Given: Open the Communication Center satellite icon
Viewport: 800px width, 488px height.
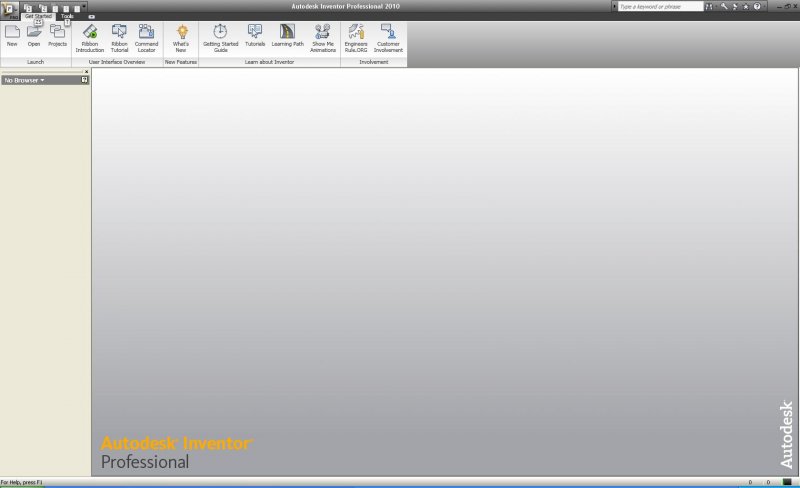Looking at the screenshot, I should 735,7.
